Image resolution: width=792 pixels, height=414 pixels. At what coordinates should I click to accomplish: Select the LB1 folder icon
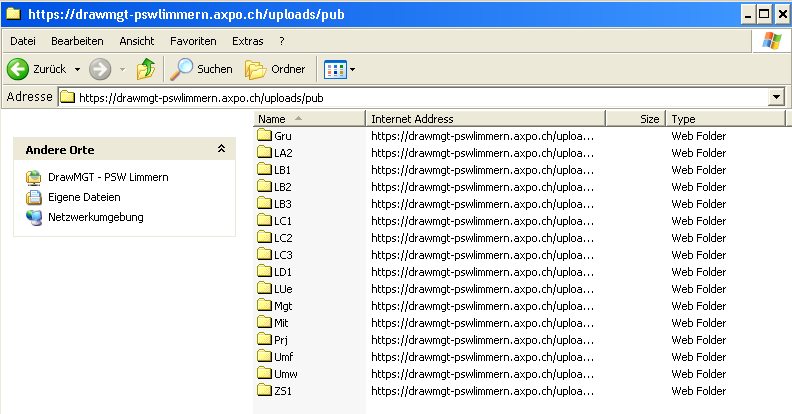pyautogui.click(x=264, y=169)
